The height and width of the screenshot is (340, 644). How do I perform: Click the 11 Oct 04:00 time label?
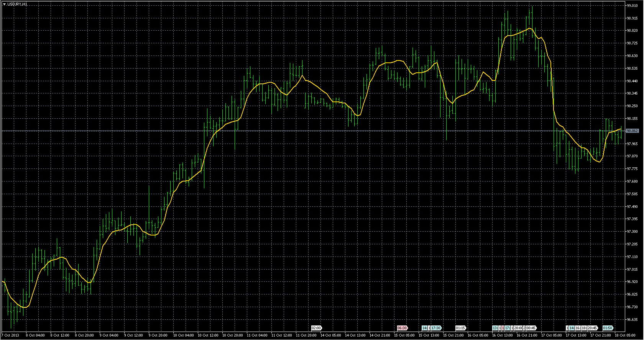point(257,335)
